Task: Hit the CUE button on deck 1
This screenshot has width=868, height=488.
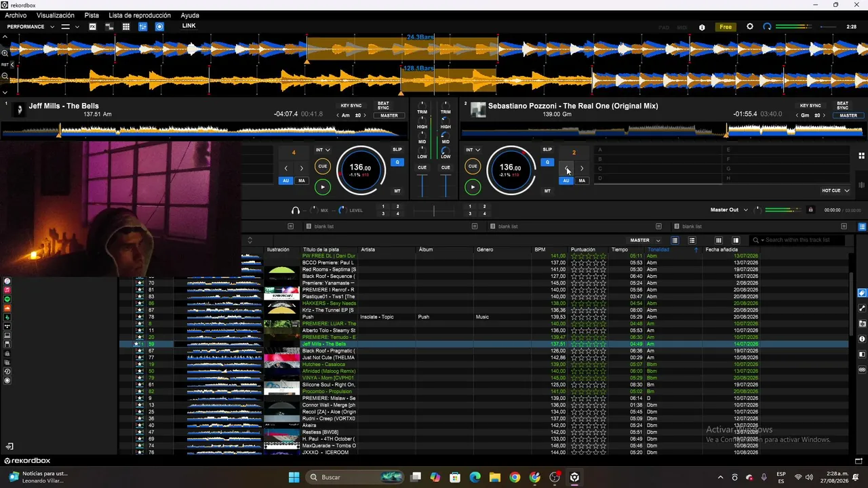Action: 323,166
